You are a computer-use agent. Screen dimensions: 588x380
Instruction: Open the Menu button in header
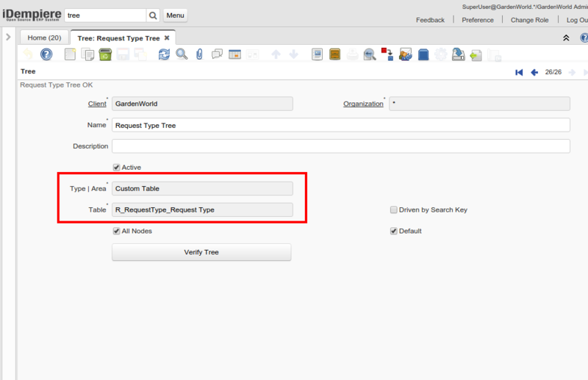175,15
